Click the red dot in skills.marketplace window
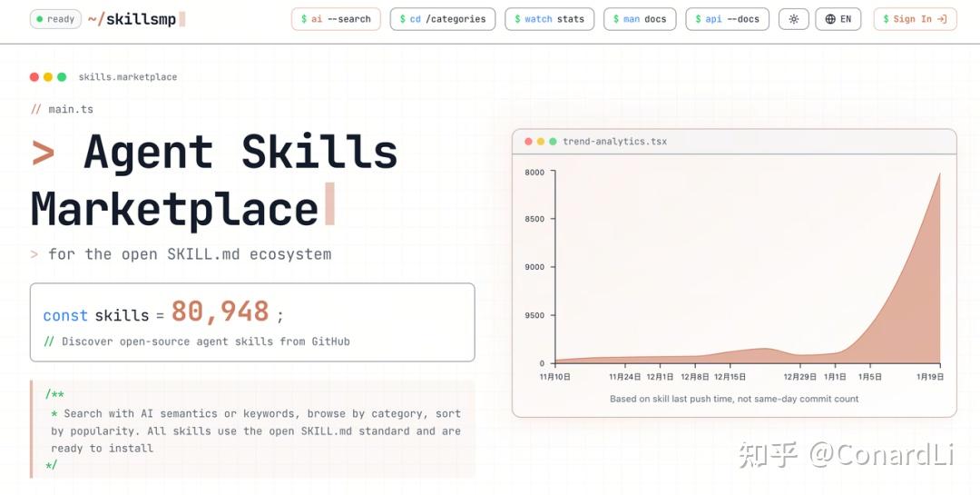This screenshot has height=495, width=980. coord(34,77)
